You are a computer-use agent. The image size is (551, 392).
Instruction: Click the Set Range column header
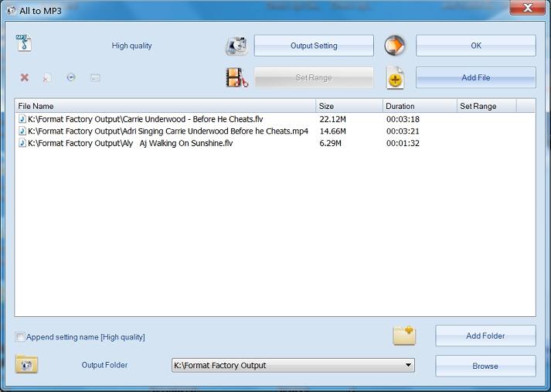coord(487,106)
